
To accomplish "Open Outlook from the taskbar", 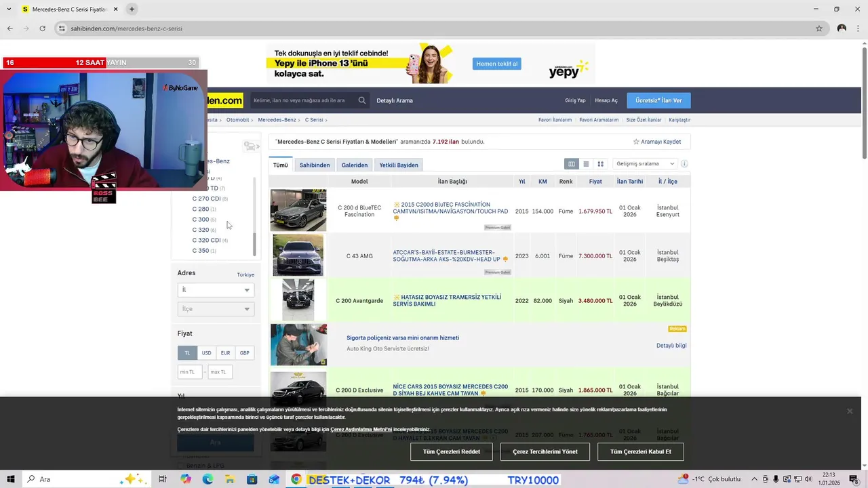I will (x=274, y=479).
